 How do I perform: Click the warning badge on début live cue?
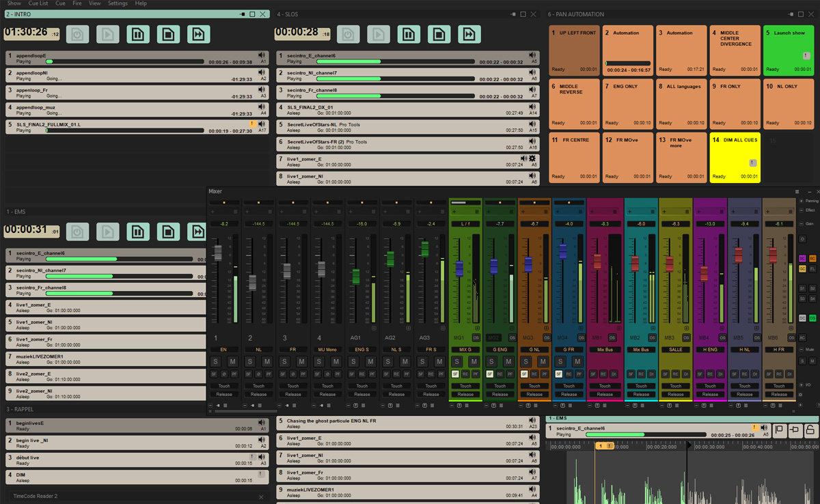point(252,457)
